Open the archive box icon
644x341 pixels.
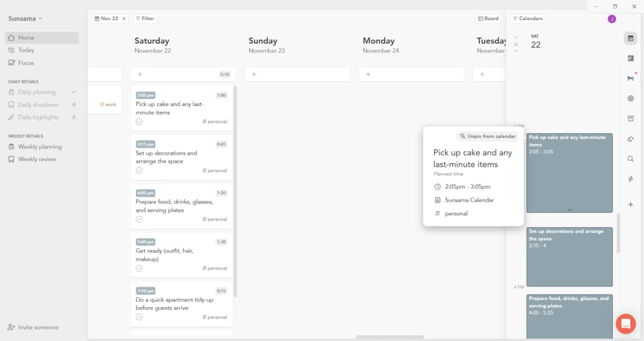pos(630,119)
